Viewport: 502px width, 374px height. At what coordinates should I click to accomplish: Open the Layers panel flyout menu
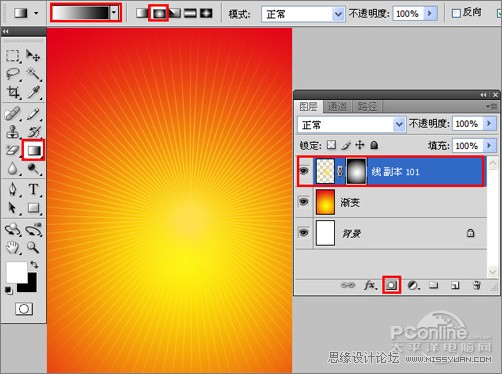[x=492, y=106]
